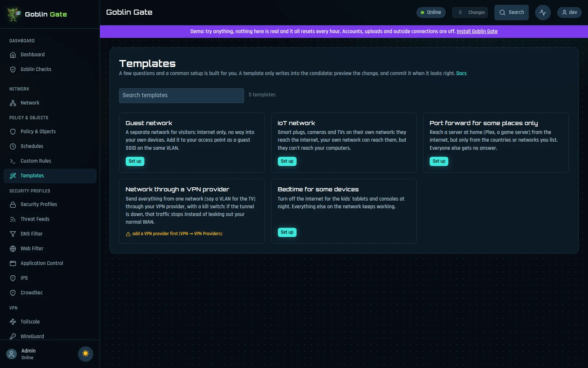
Task: Click the Templates magic wand icon
Action: 13,176
